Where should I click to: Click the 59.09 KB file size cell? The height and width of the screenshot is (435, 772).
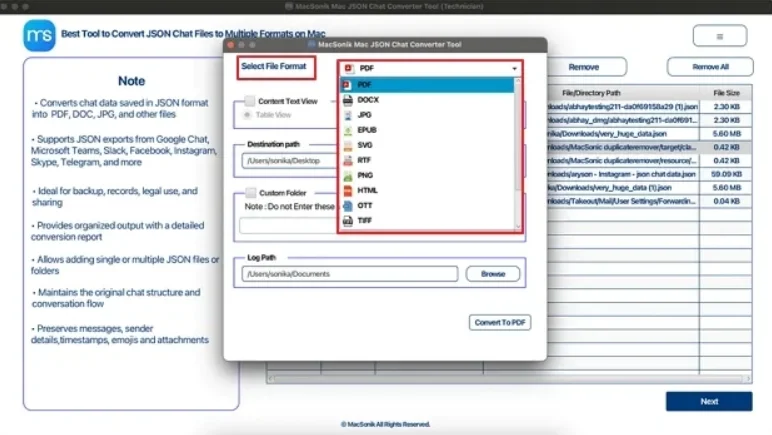tap(726, 174)
